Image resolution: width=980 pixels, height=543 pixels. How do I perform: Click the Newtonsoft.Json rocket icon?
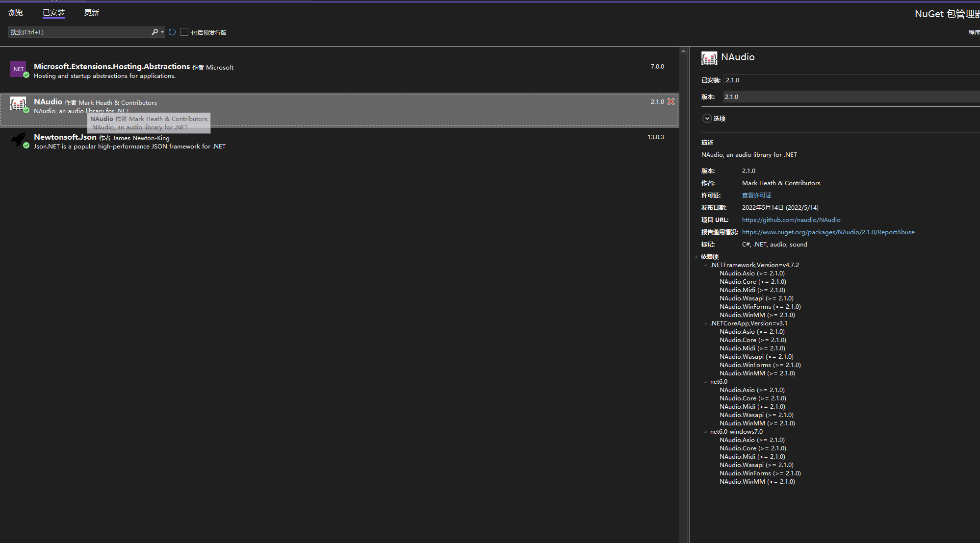[x=19, y=140]
